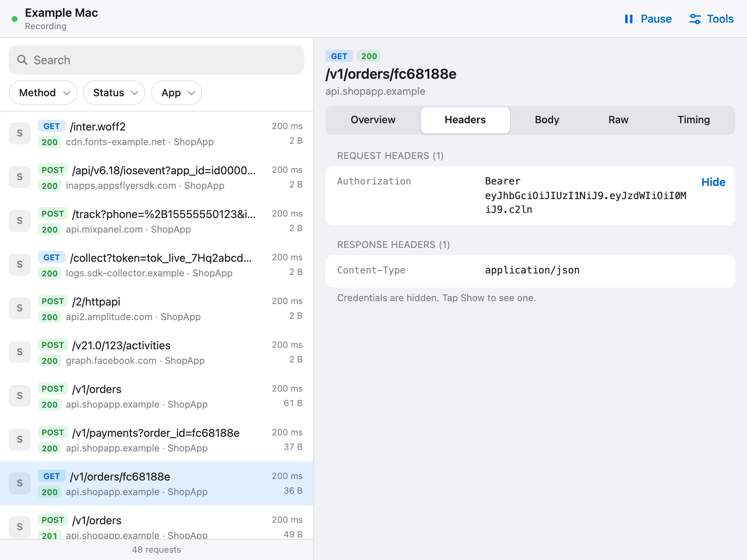
Task: Select the /track?phone request
Action: point(156,221)
